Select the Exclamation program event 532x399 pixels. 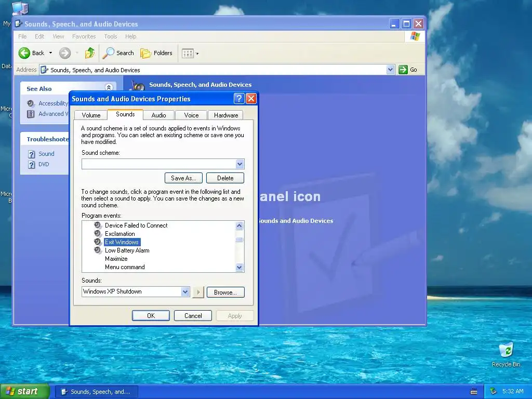click(x=120, y=234)
